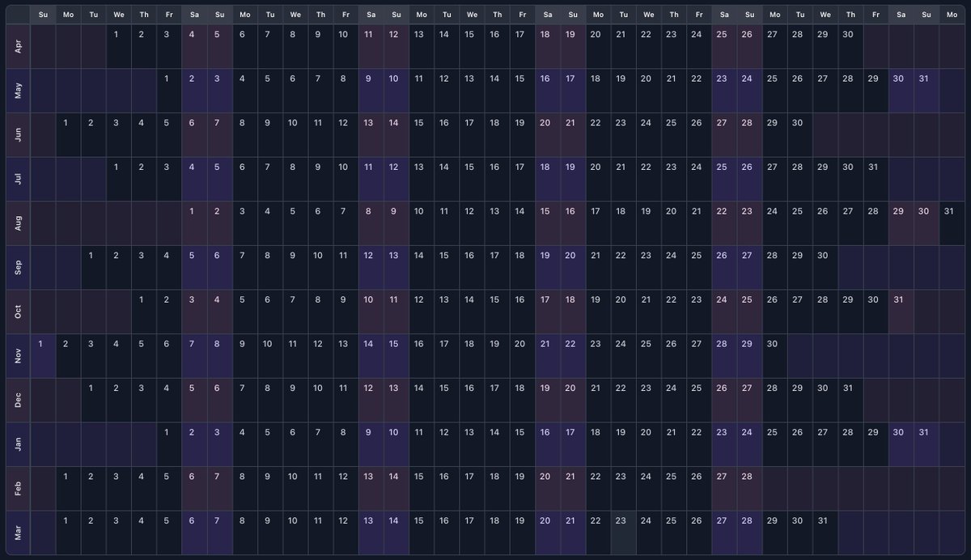Click the May month row label
The image size is (971, 560).
click(19, 91)
